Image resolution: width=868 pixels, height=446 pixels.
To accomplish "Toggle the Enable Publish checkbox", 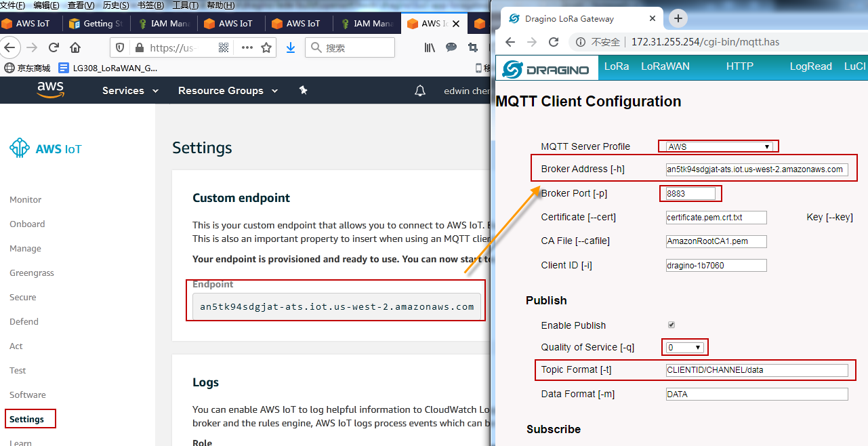I will coord(671,325).
